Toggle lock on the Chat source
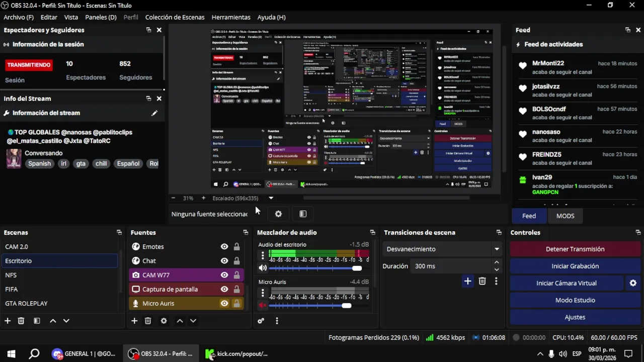 click(236, 261)
